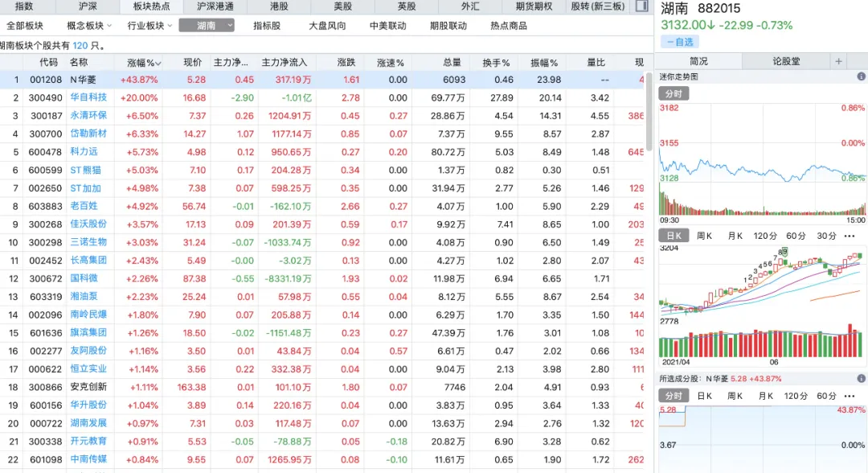Open the 湖南 region dropdown selector
This screenshot has height=473, width=868.
tap(207, 26)
